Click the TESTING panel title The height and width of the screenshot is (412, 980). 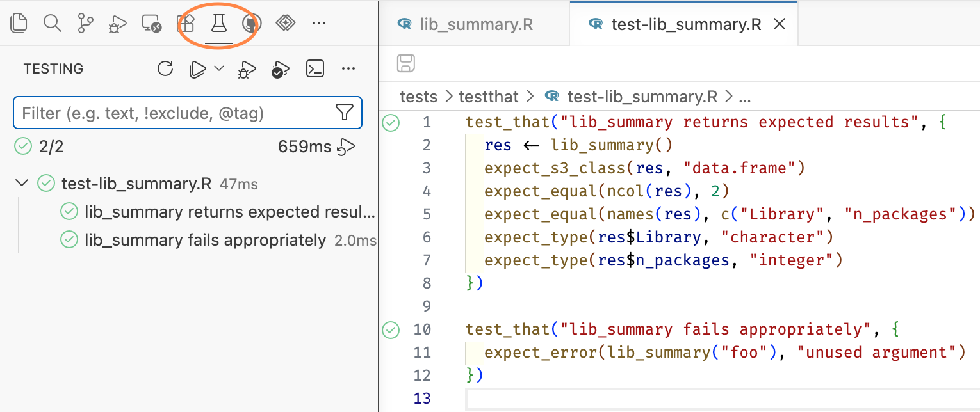pos(54,68)
